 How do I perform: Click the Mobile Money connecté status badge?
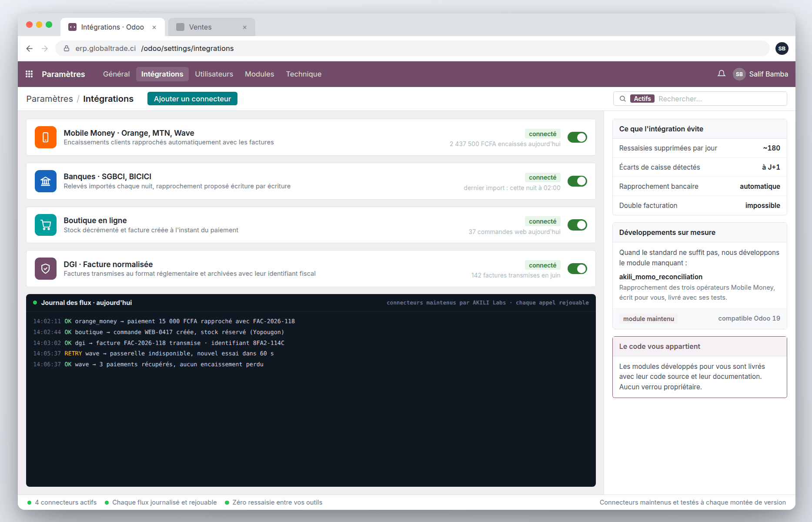click(542, 134)
